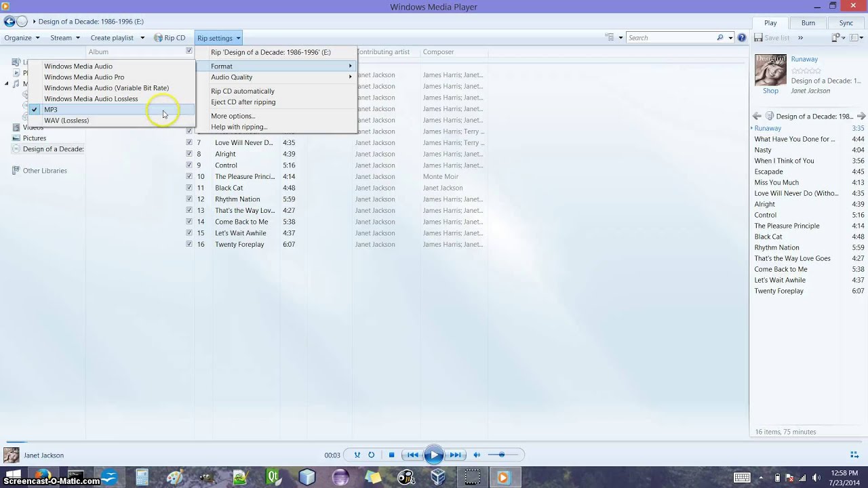Rate Runaway using the star rating

click(x=806, y=70)
